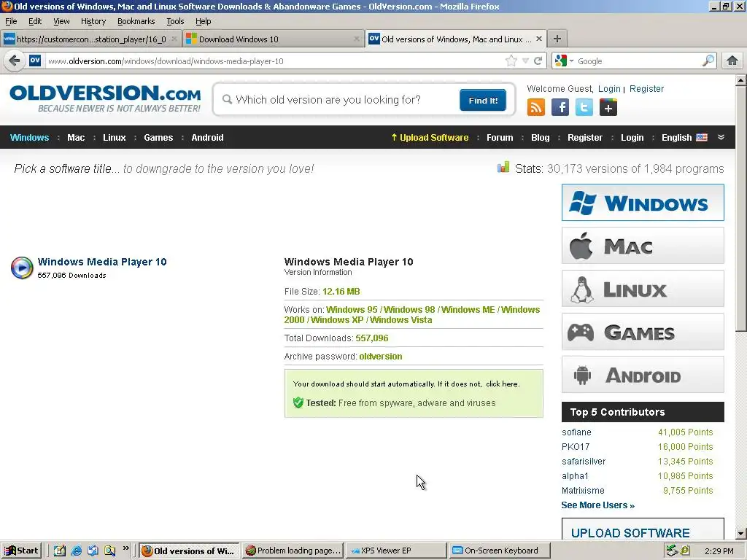Click the Start button
Screen dimensions: 747x560
coord(21,551)
